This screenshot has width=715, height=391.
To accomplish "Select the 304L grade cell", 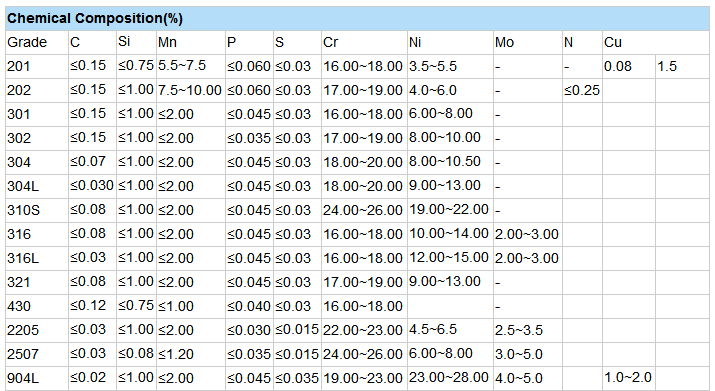I will pyautogui.click(x=37, y=187).
